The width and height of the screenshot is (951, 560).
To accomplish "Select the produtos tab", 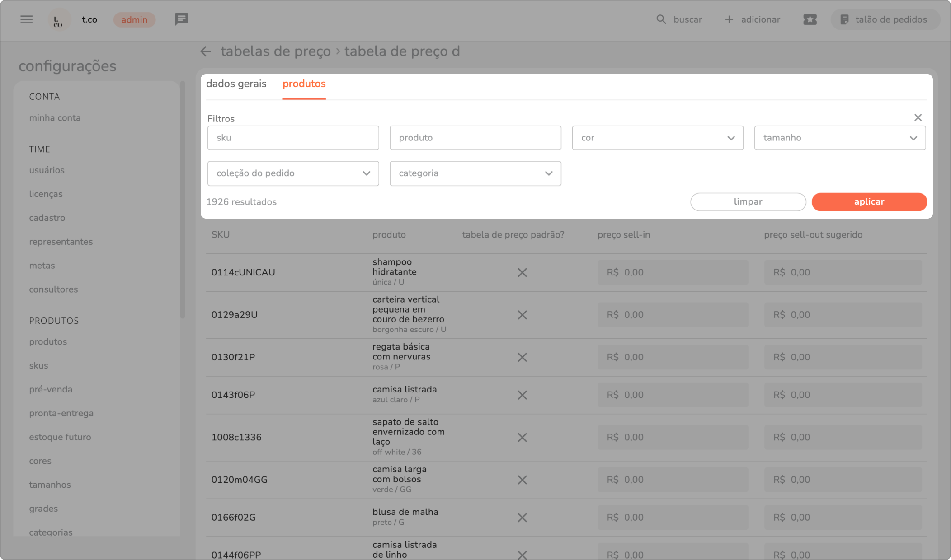I will [x=304, y=84].
